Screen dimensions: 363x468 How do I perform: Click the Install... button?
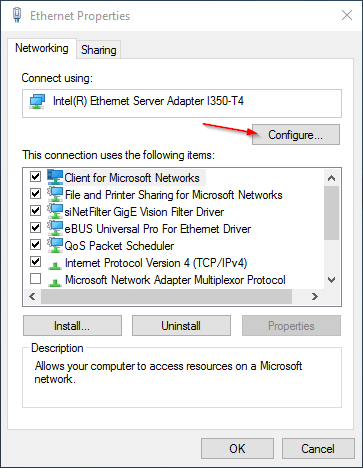click(72, 326)
